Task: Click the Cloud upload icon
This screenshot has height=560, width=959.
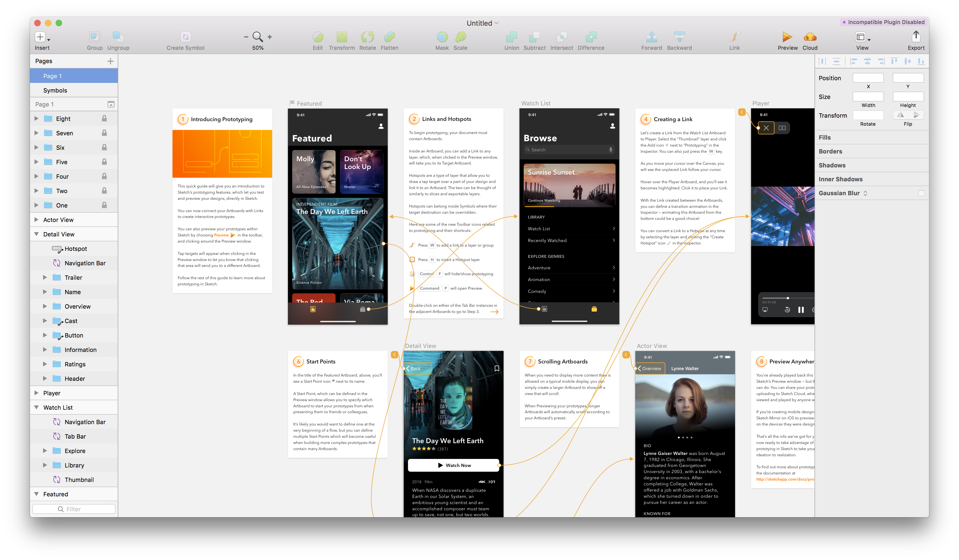Action: pyautogui.click(x=810, y=37)
